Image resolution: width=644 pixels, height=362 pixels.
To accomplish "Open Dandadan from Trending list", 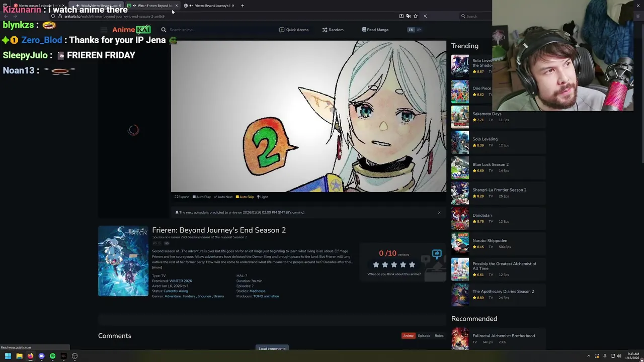I will (x=498, y=218).
